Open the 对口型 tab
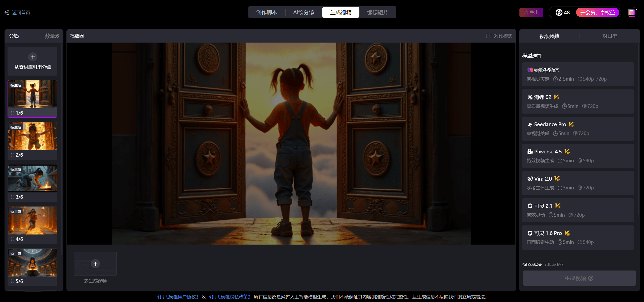Screen dimensions: 644x302 [x=609, y=36]
